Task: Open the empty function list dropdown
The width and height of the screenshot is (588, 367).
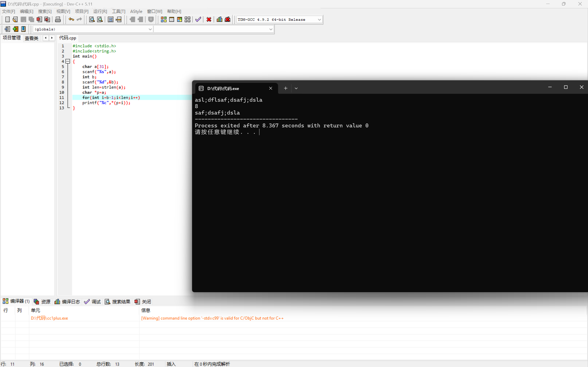Action: (271, 29)
